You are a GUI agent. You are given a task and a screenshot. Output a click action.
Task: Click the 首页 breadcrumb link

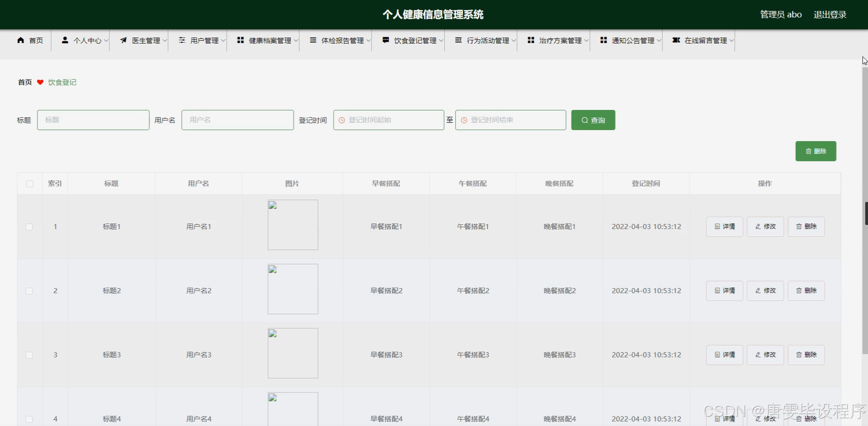[x=25, y=82]
